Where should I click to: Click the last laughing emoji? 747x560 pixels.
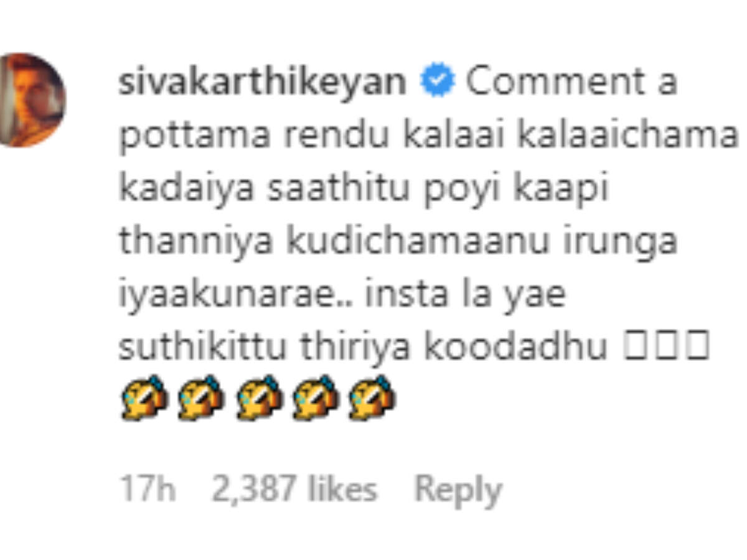point(373,399)
